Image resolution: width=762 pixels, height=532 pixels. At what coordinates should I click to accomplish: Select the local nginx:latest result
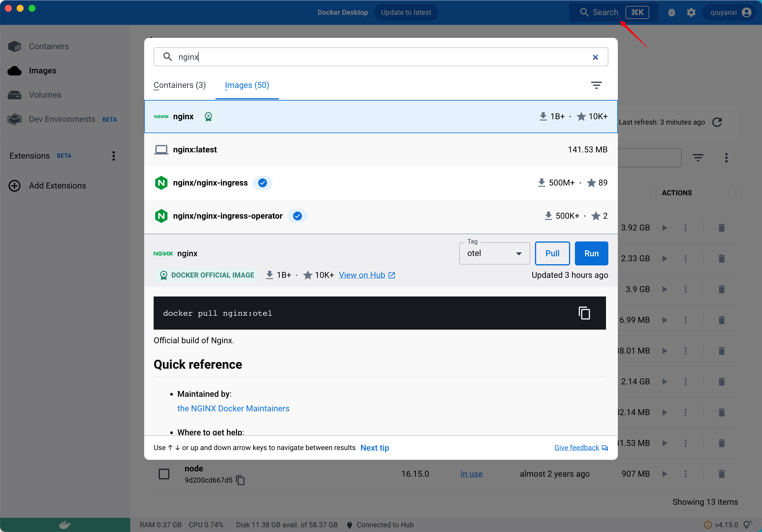click(x=381, y=150)
